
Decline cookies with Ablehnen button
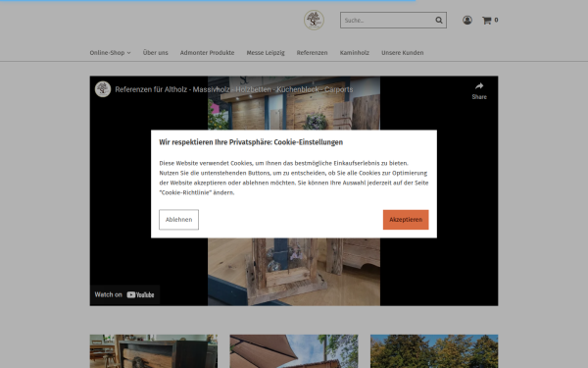[x=179, y=220]
